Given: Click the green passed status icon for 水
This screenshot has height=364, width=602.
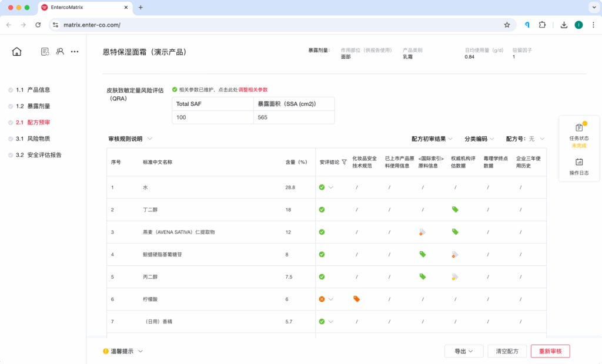Looking at the screenshot, I should (322, 187).
